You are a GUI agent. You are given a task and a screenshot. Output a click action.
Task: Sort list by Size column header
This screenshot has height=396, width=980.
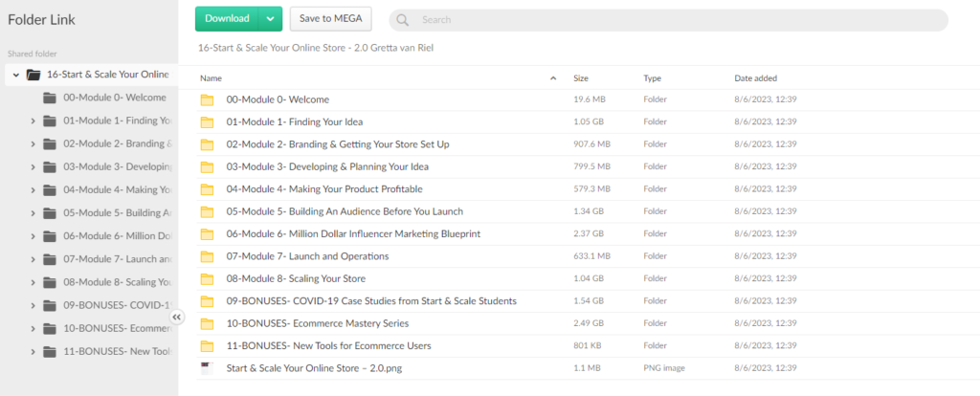pyautogui.click(x=581, y=78)
